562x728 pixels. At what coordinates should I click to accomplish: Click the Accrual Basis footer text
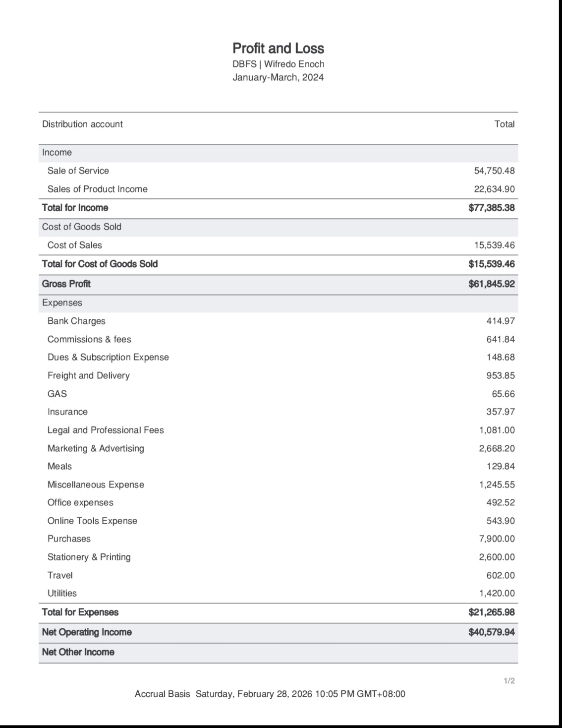click(162, 694)
